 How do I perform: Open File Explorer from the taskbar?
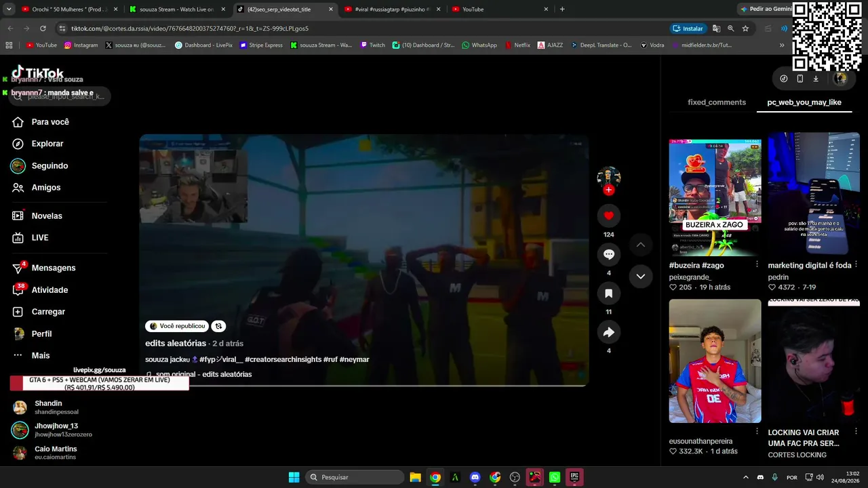(415, 477)
